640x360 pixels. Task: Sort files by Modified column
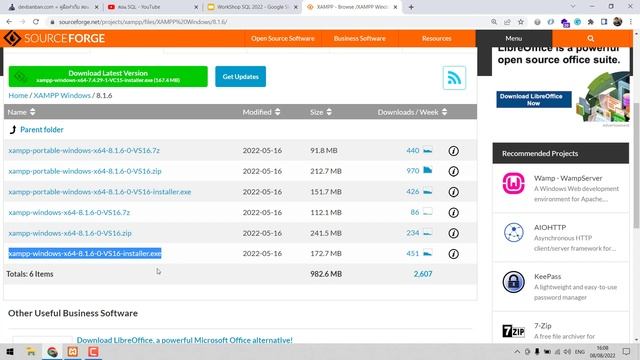(261, 112)
